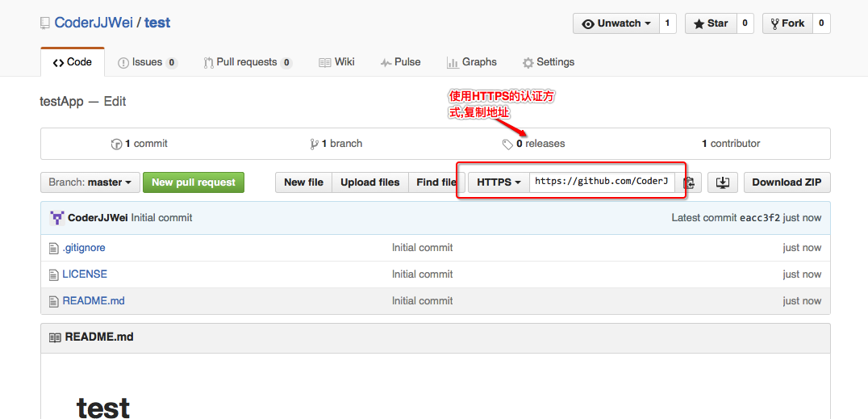Click Initial commit message for README.md
Screen dimensions: 868x419
(x=423, y=301)
